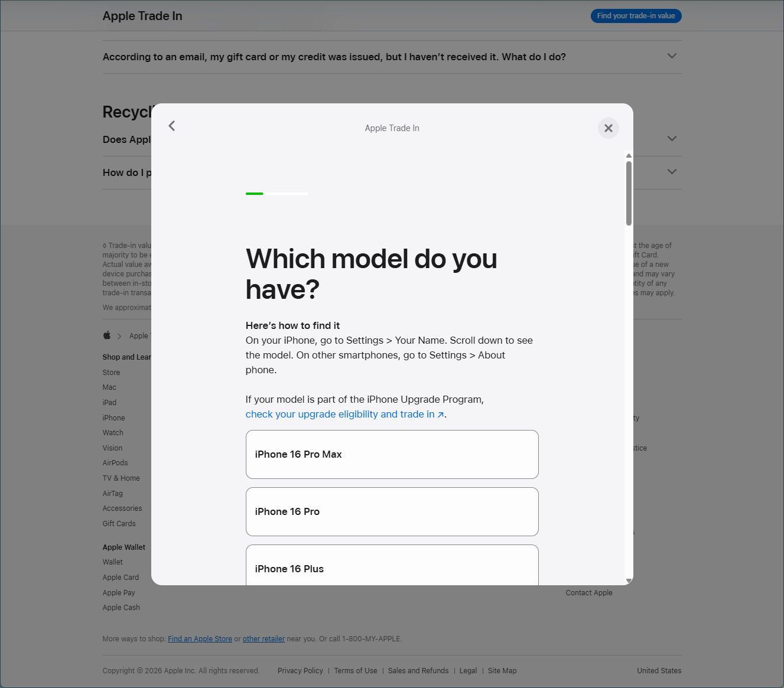Select iPhone 16 Plus model
This screenshot has height=688, width=784.
(392, 567)
